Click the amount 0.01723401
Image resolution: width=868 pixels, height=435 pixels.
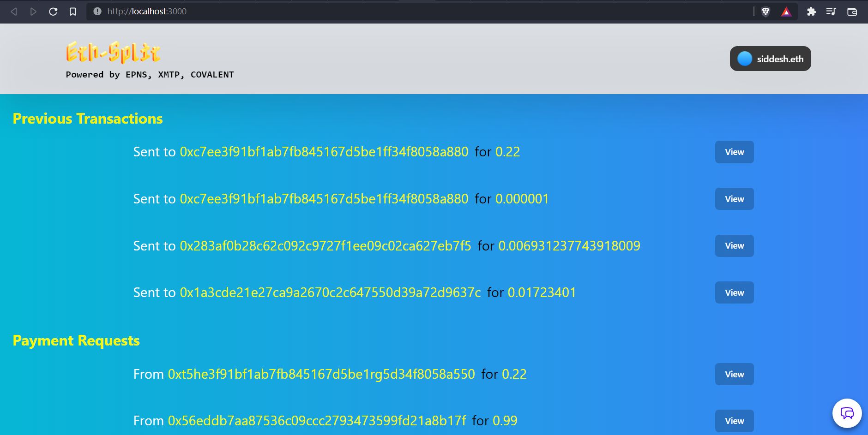point(542,292)
